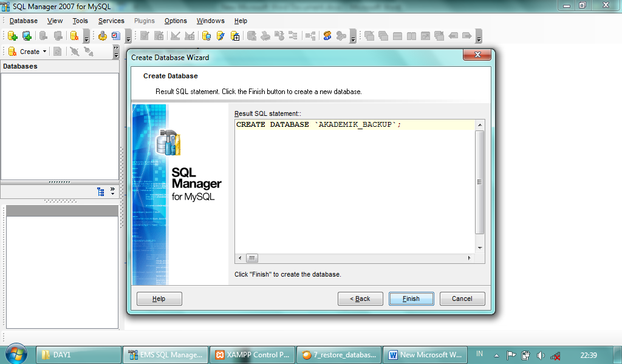Click the grayed next window arrow icon
This screenshot has height=364, width=622.
(x=467, y=36)
